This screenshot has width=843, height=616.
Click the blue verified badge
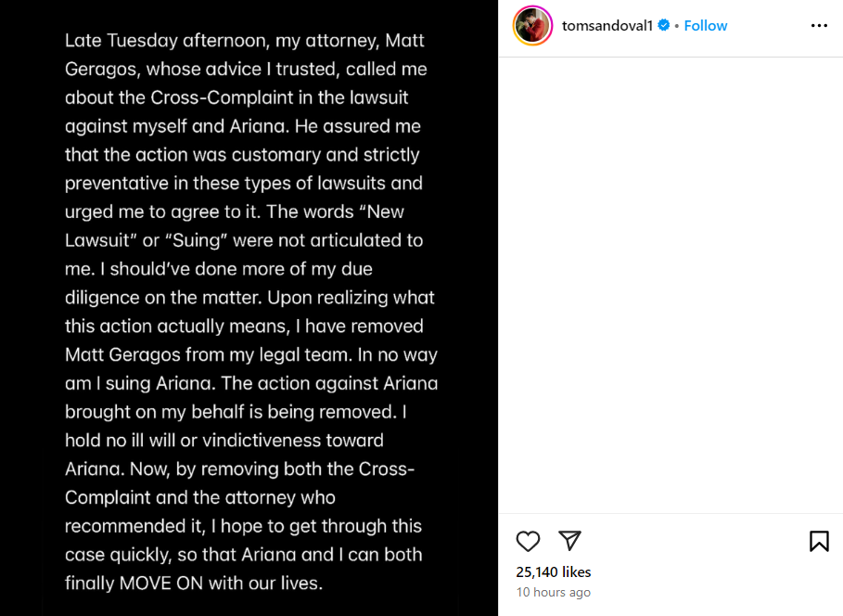tap(664, 26)
